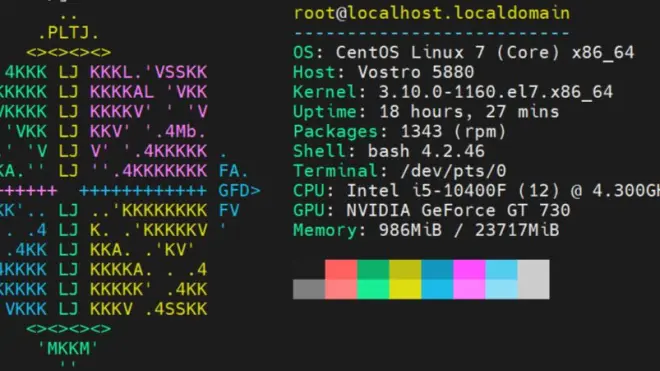660x371 pixels.
Task: Click the magenta 'VSSKK' logo text
Action: click(181, 72)
